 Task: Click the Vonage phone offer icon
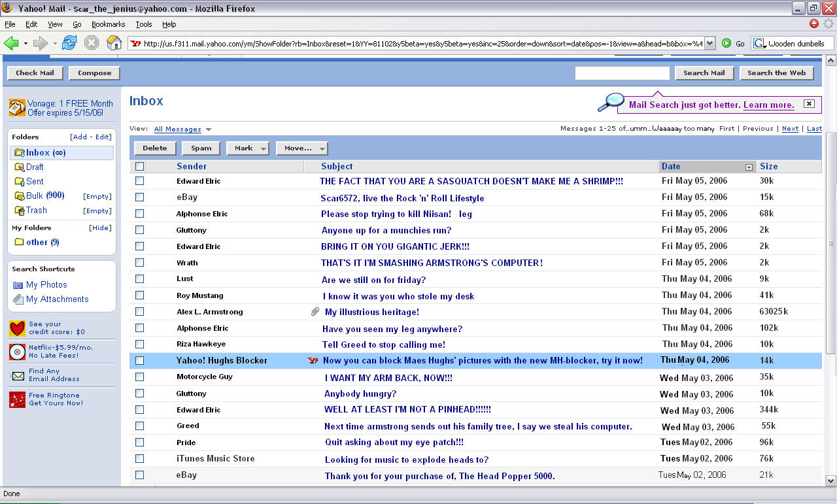17,107
